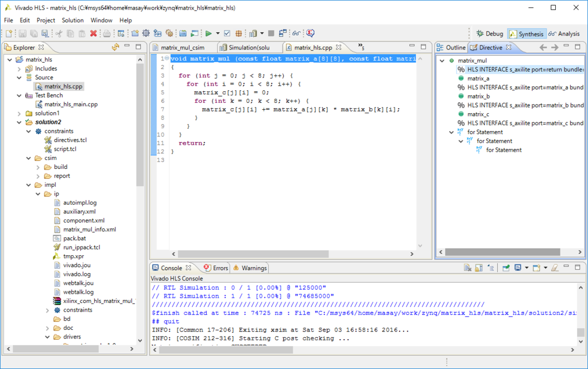Select directives.tcl under constraints
The image size is (588, 369).
coord(70,140)
